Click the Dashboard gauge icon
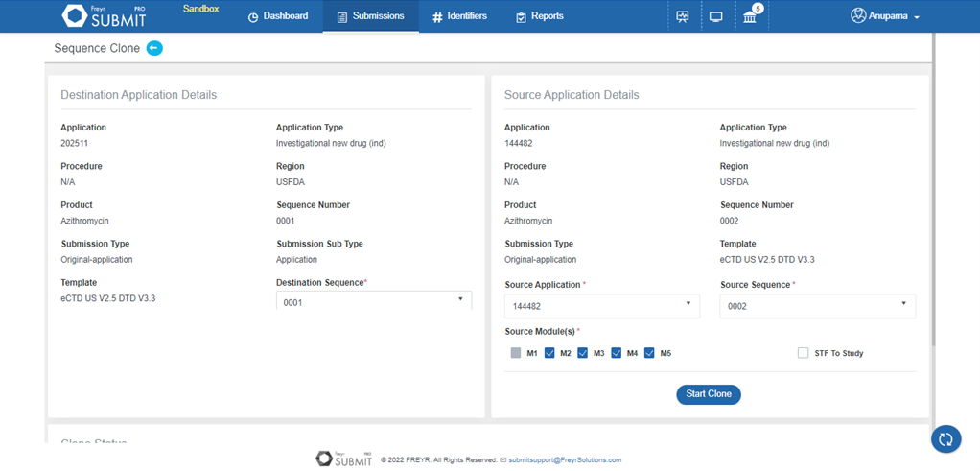Image resolution: width=980 pixels, height=471 pixels. click(253, 17)
